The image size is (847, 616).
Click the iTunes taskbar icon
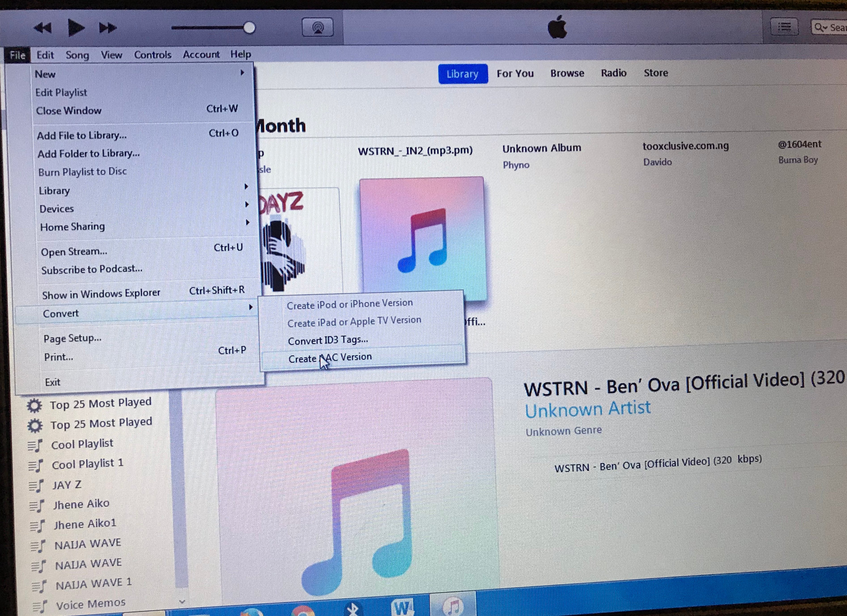click(x=453, y=606)
